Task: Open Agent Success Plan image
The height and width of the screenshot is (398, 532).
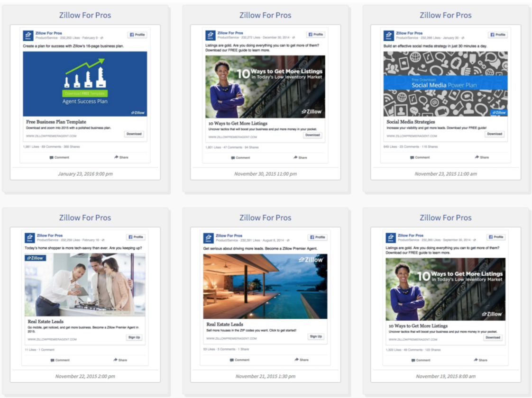Action: [x=85, y=84]
